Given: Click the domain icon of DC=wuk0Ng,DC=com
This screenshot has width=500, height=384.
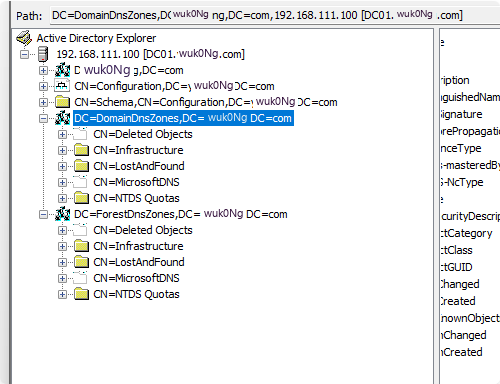Looking at the screenshot, I should point(62,70).
